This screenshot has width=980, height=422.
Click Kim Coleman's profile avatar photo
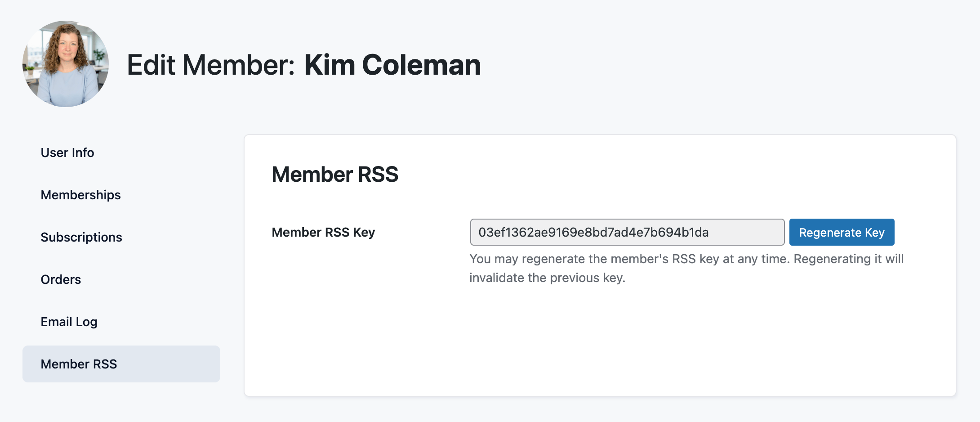66,64
